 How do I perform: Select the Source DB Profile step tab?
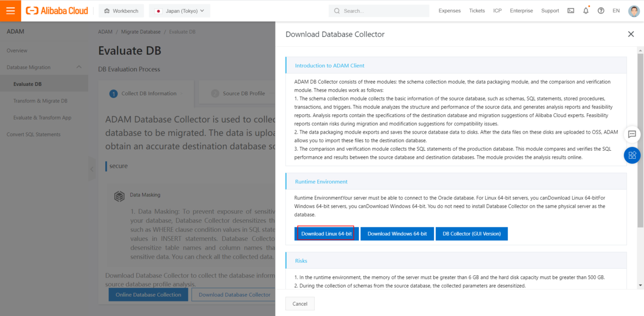(x=238, y=93)
